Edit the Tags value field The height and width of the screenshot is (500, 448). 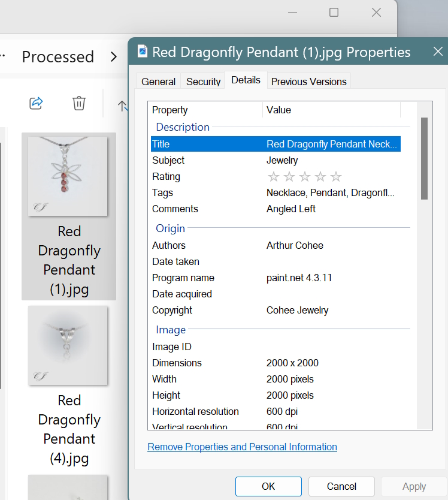(331, 193)
